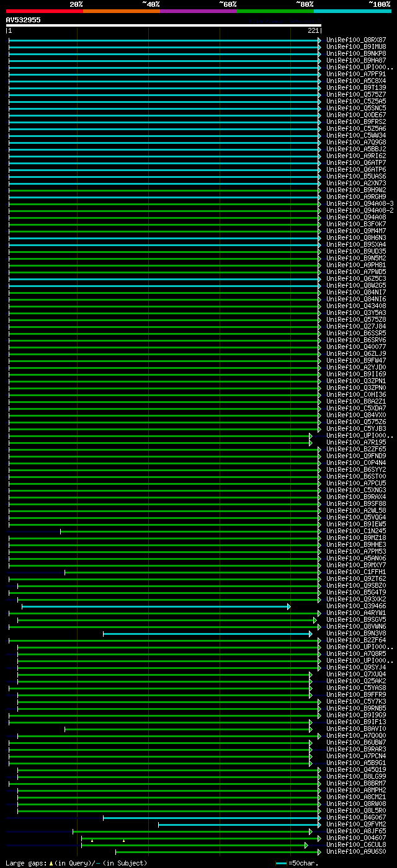Select hit label UniRef100_A9U6S0

(356, 851)
